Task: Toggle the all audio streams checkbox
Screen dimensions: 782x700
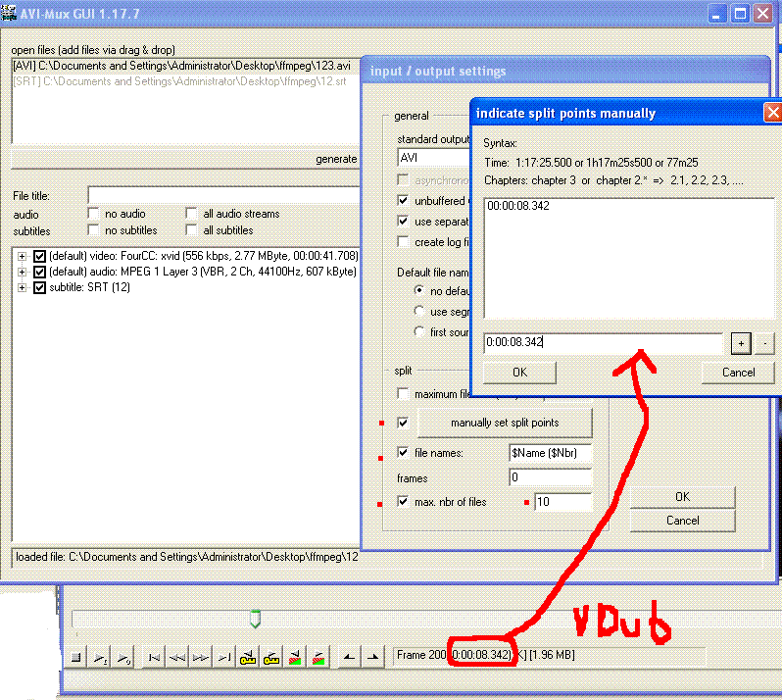Action: tap(191, 214)
